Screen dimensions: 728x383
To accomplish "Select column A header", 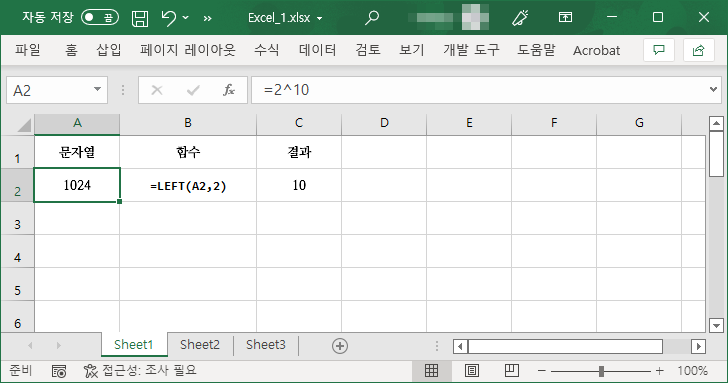I will coord(77,123).
